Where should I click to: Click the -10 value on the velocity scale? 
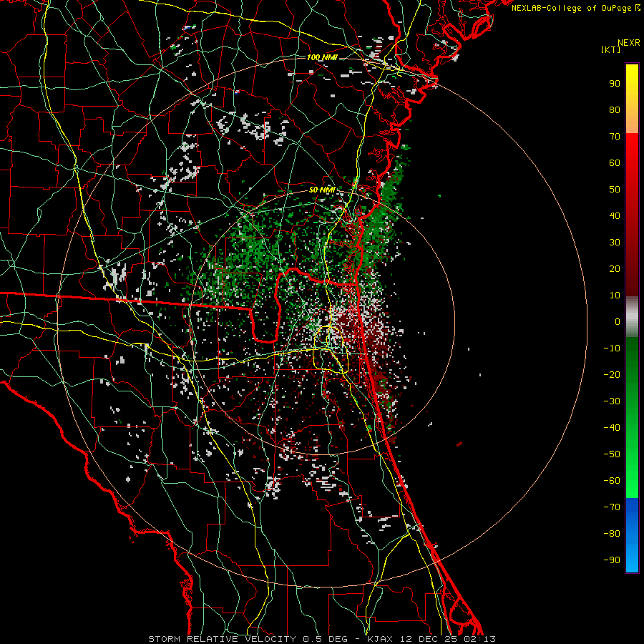point(612,348)
